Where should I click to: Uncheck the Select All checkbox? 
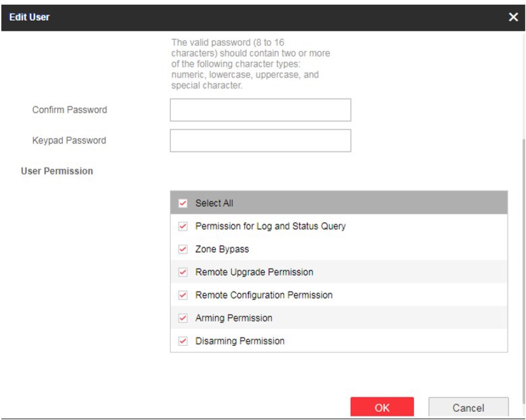pyautogui.click(x=183, y=203)
